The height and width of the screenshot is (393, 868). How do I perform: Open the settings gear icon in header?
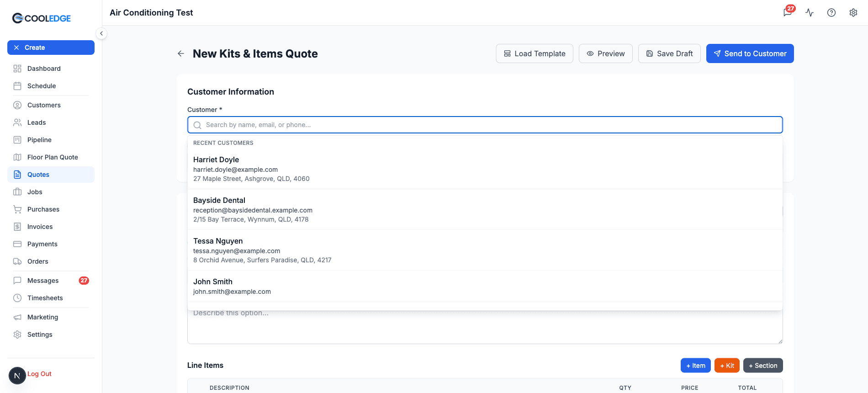(x=853, y=13)
